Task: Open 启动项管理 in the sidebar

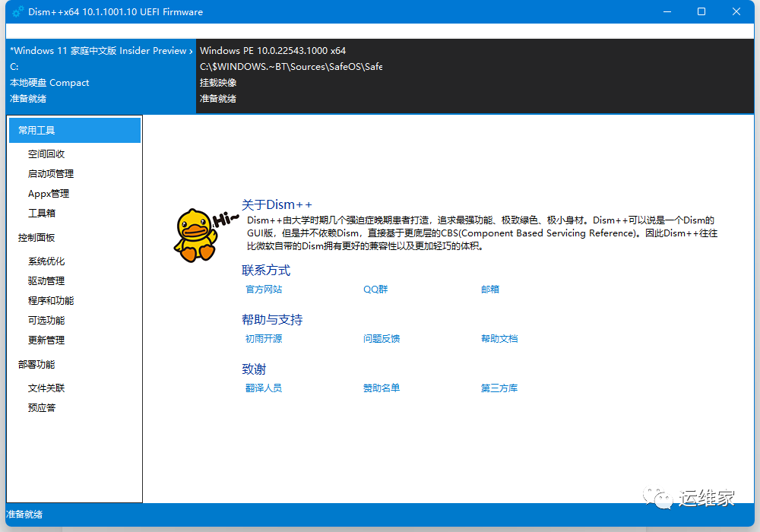Action: [x=51, y=174]
